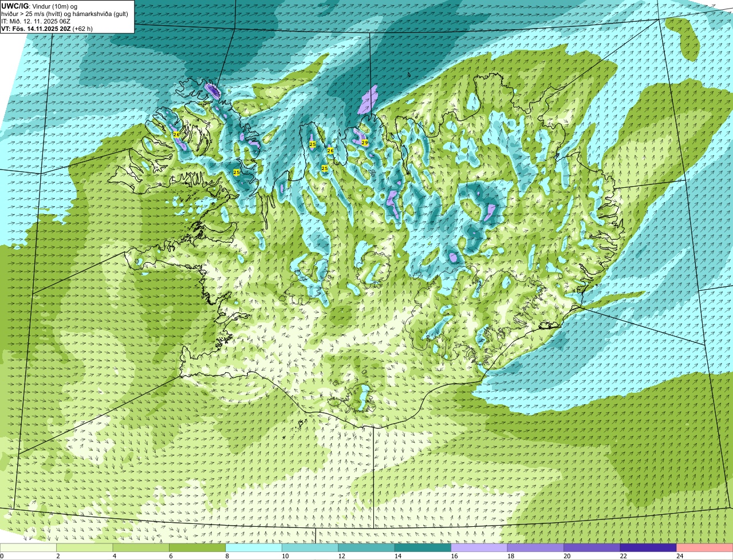Click the 'UWC/IG: Vindur (10m) og' title line
This screenshot has width=733, height=560.
coord(39,6)
